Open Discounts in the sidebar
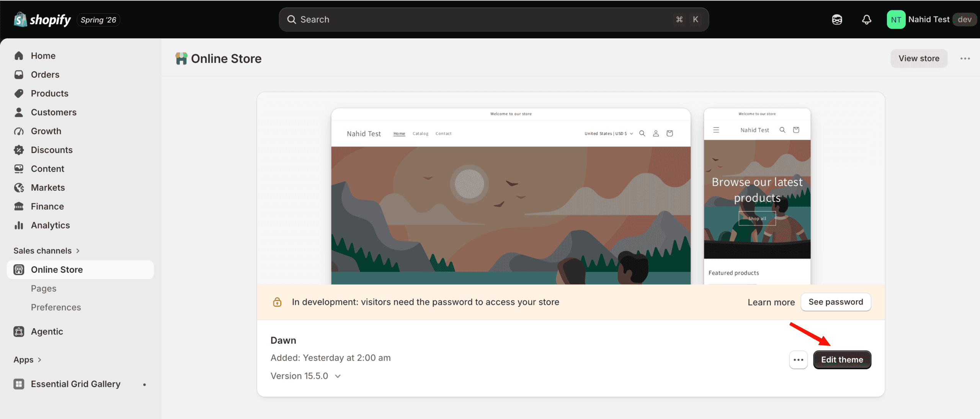The image size is (980, 419). pyautogui.click(x=80, y=150)
